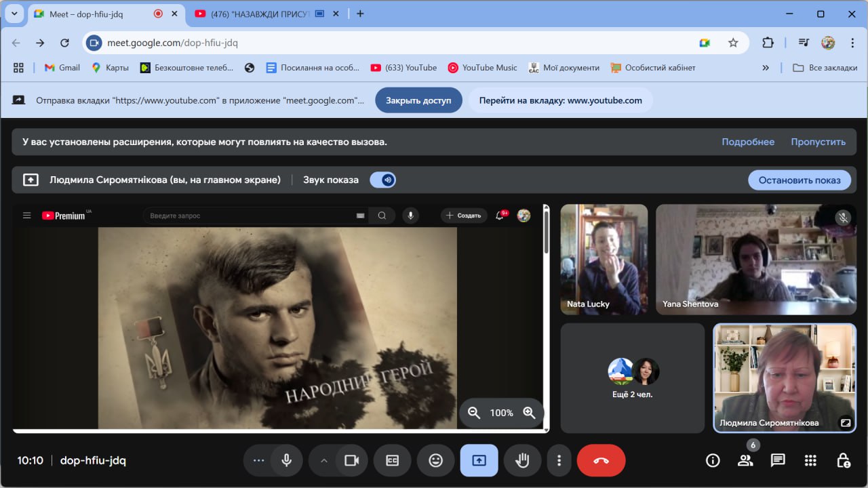Expand hidden bookmarks with the double chevron
868x488 pixels.
766,68
